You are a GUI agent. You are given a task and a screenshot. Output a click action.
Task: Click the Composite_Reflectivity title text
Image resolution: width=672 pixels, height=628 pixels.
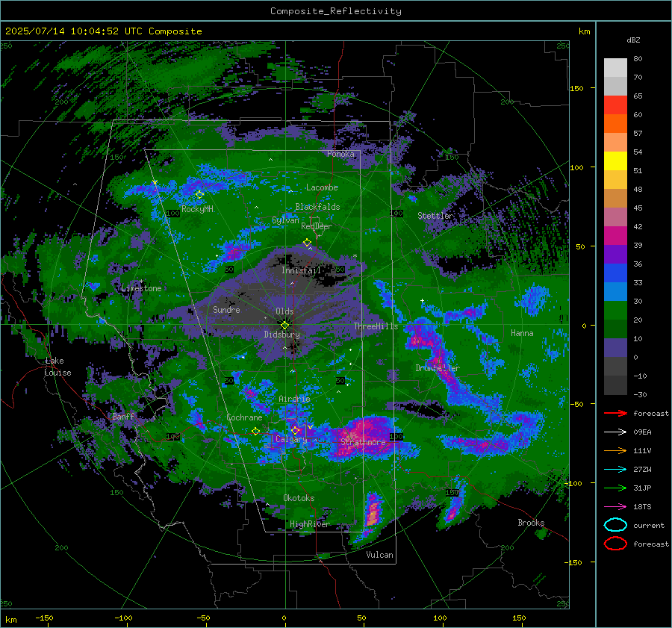pyautogui.click(x=336, y=11)
